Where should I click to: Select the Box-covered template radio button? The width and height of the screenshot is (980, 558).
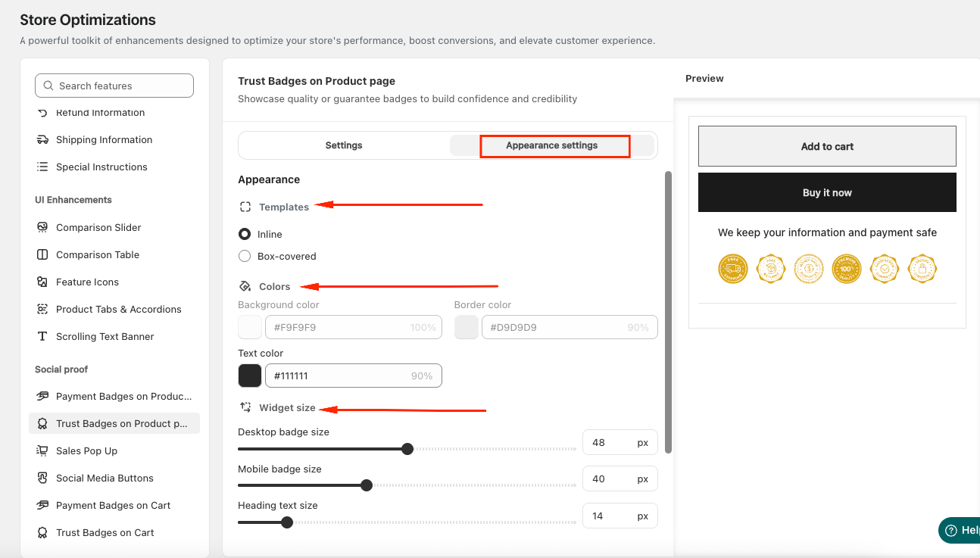pos(245,257)
